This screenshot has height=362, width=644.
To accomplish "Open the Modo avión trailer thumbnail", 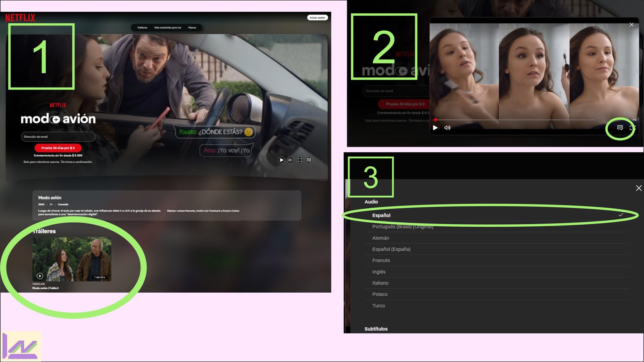I will tap(72, 259).
